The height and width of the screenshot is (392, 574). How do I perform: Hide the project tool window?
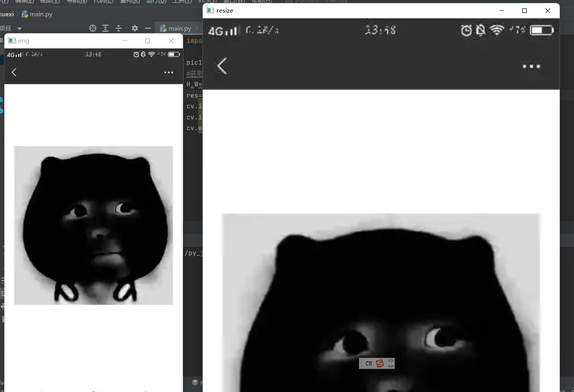[x=148, y=28]
